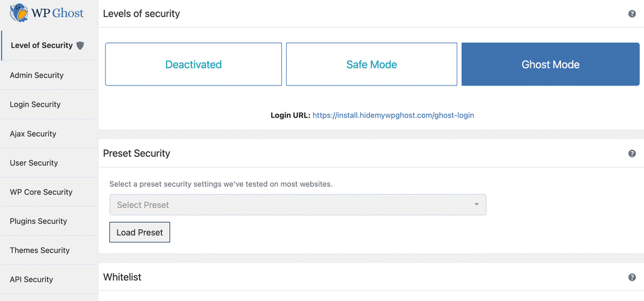Open the ghost-login URL link
644x301 pixels.
[x=394, y=115]
